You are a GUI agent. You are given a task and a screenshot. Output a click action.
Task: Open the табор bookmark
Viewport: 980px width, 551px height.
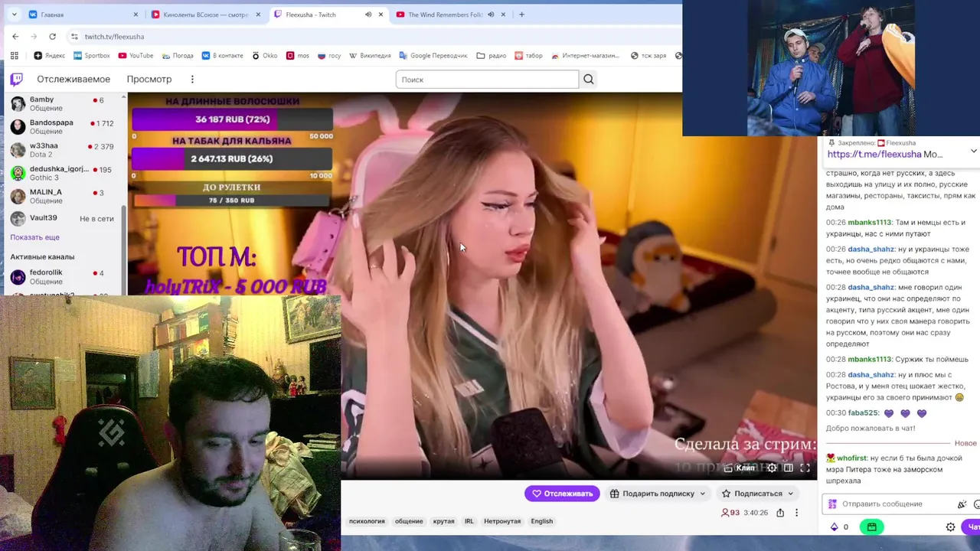(528, 55)
